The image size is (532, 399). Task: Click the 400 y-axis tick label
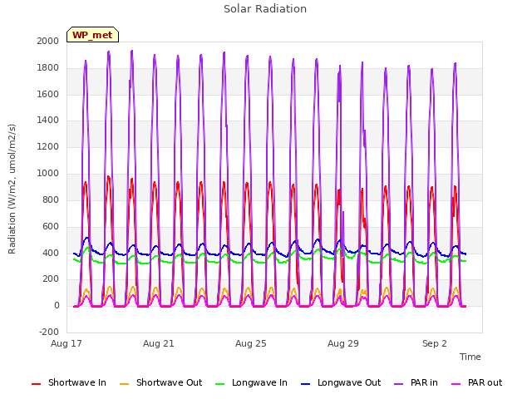[51, 253]
